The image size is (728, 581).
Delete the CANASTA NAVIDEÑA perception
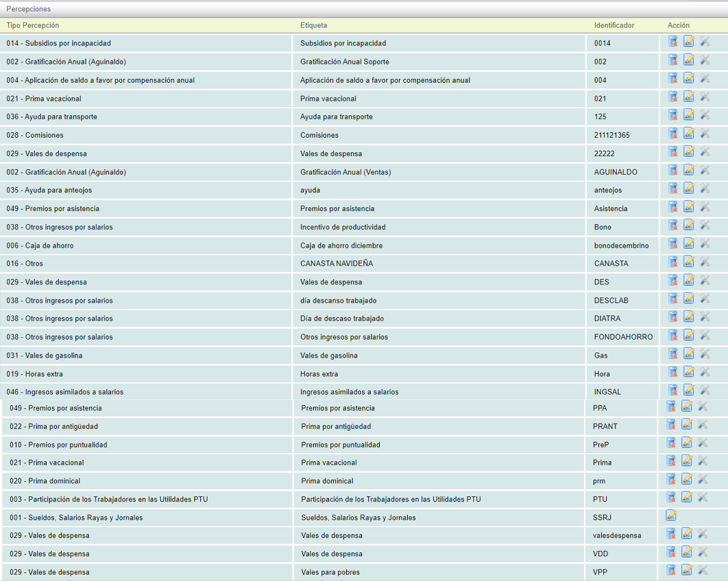coord(673,262)
